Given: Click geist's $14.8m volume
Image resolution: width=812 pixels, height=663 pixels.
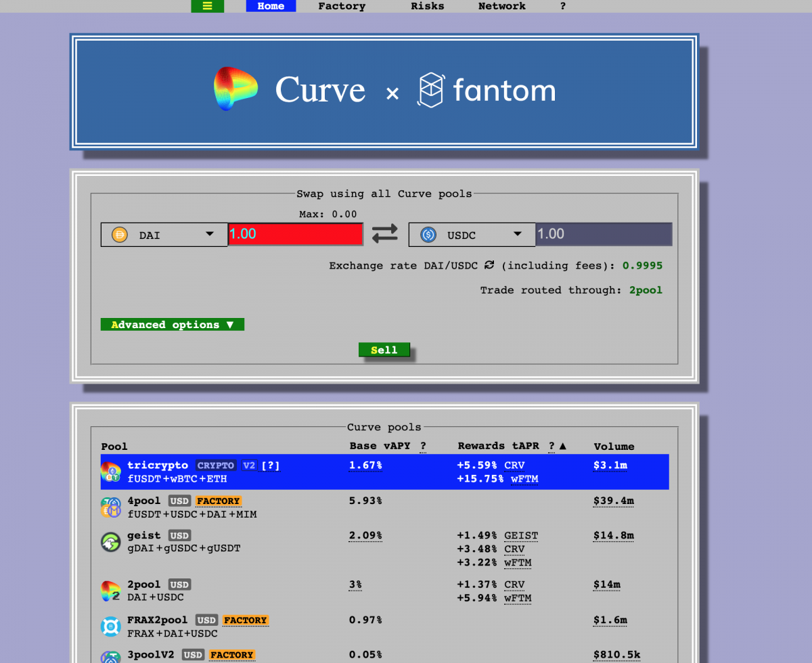Looking at the screenshot, I should [x=614, y=536].
